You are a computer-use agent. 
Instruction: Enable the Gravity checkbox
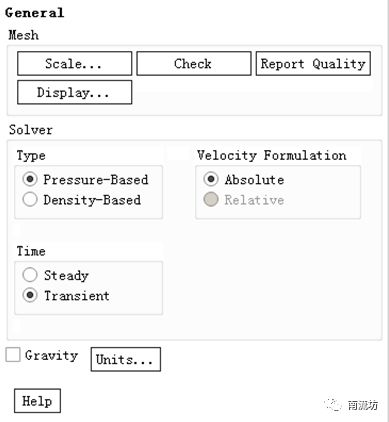13,355
